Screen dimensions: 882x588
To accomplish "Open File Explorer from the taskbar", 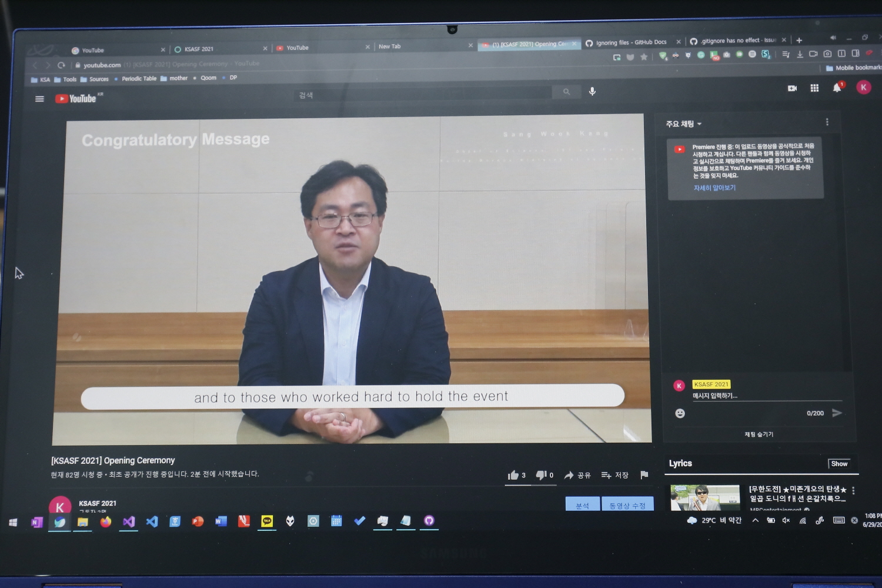I will click(83, 522).
